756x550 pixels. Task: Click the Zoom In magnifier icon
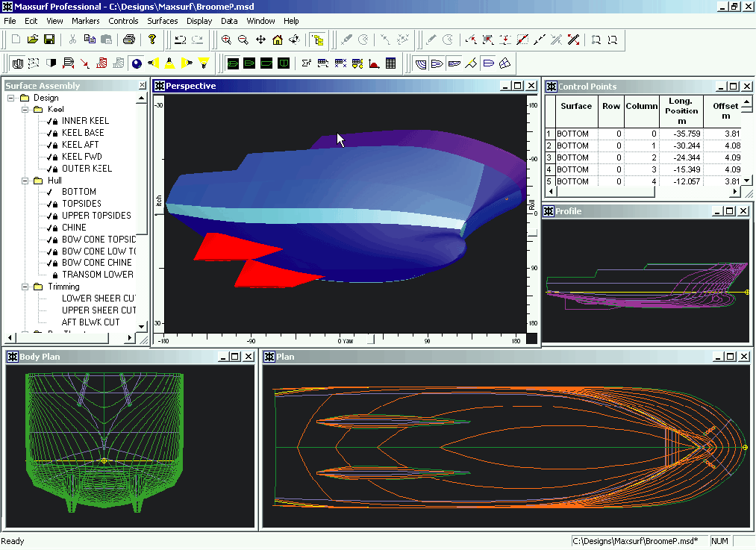point(226,40)
